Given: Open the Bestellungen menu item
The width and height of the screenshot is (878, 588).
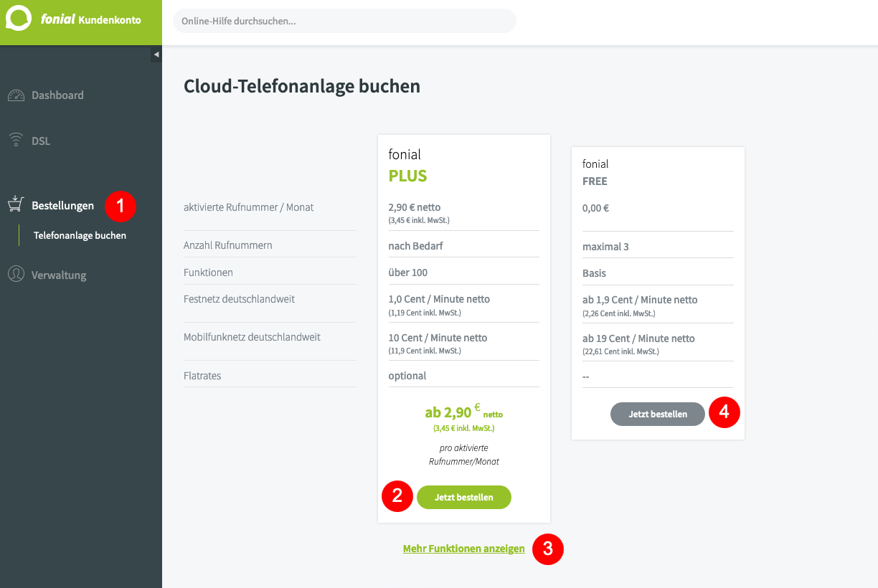Looking at the screenshot, I should tap(62, 206).
